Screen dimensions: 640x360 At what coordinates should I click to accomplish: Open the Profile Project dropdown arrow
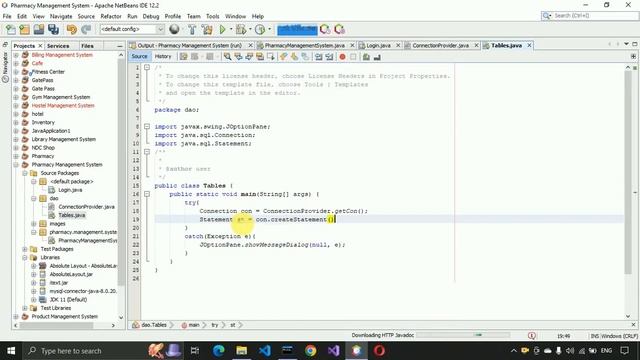269,29
